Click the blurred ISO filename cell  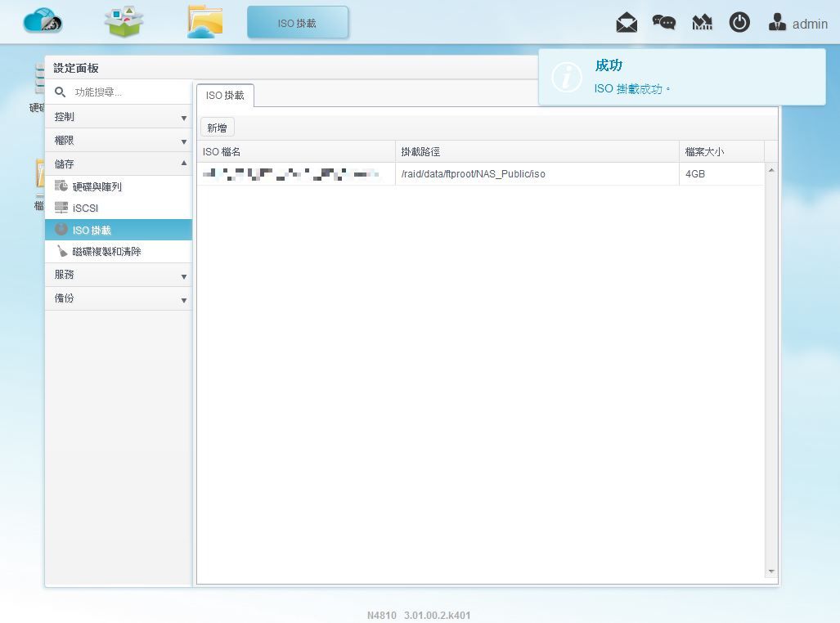pos(296,174)
